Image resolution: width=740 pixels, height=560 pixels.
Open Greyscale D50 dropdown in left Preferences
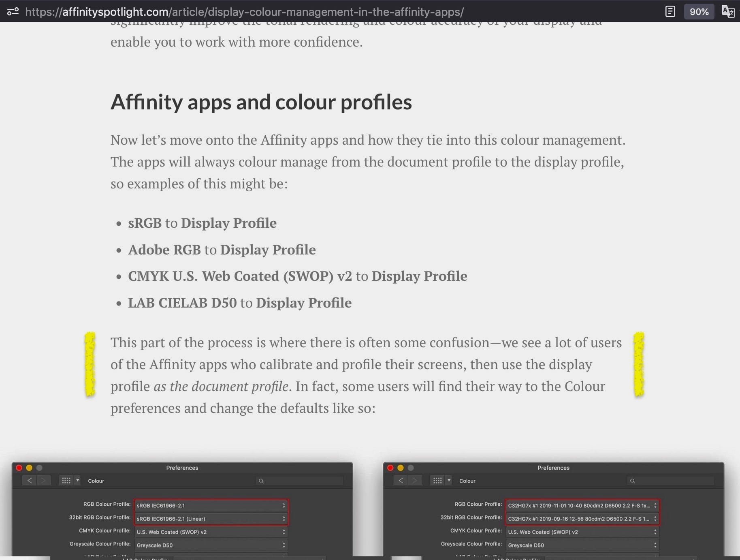[x=211, y=545]
